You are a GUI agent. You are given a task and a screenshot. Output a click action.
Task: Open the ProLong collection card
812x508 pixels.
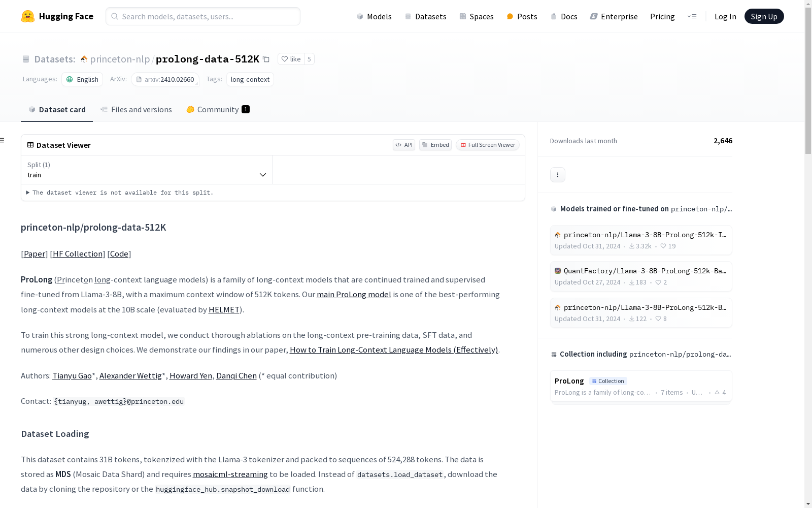point(641,386)
